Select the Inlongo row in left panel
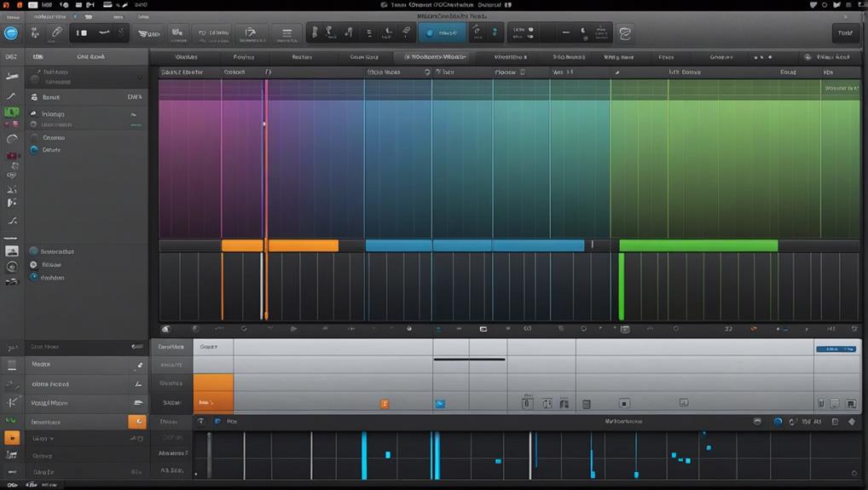868x490 pixels. [x=86, y=114]
